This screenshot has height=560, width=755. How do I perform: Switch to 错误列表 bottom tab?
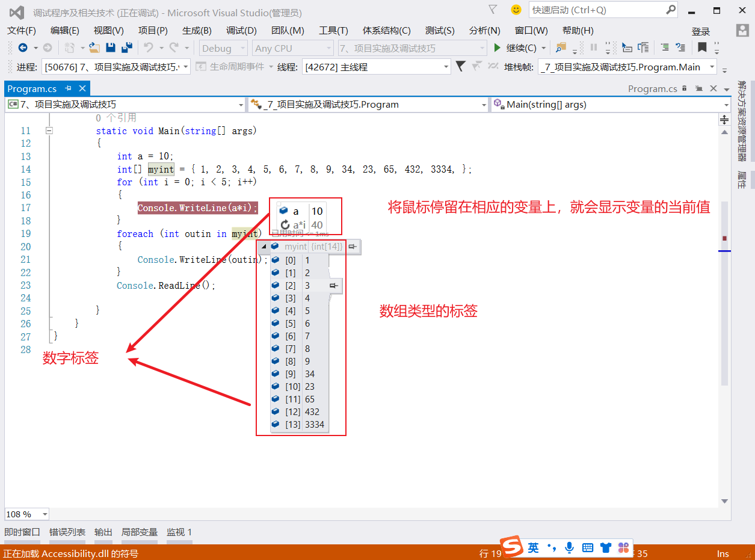tap(67, 532)
